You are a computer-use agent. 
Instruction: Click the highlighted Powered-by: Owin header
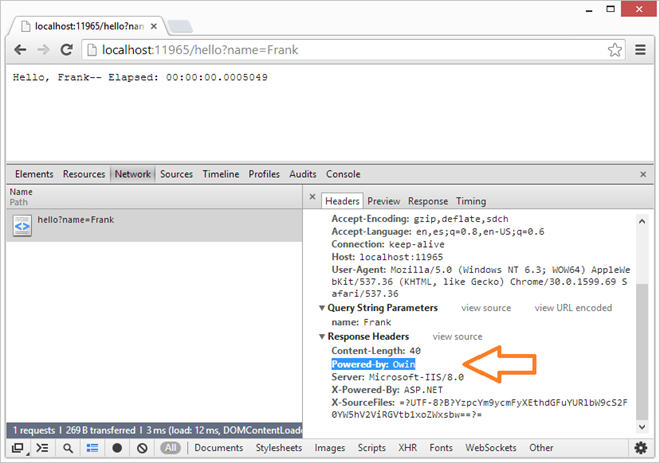pos(373,364)
